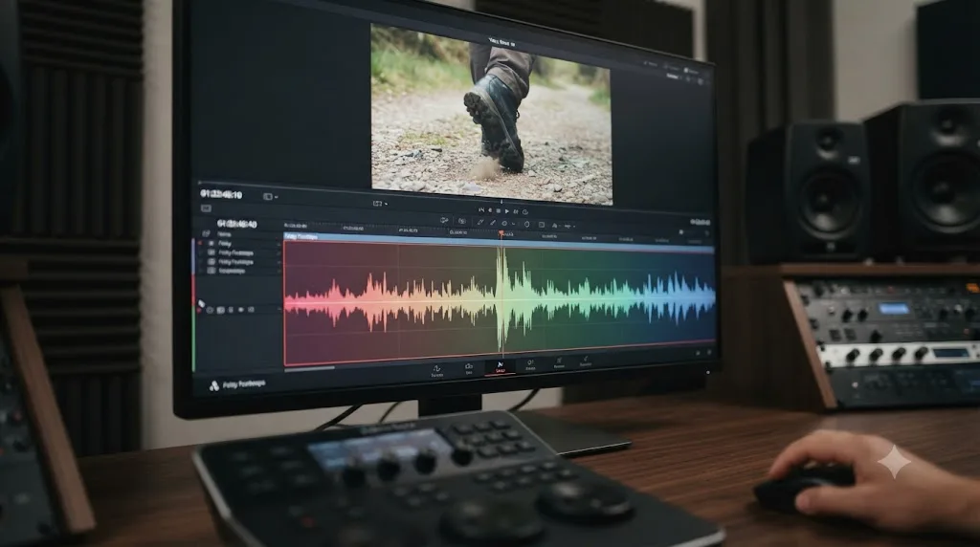Switch to the sixth page tab at the bottom
The height and width of the screenshot is (547, 980).
click(585, 361)
